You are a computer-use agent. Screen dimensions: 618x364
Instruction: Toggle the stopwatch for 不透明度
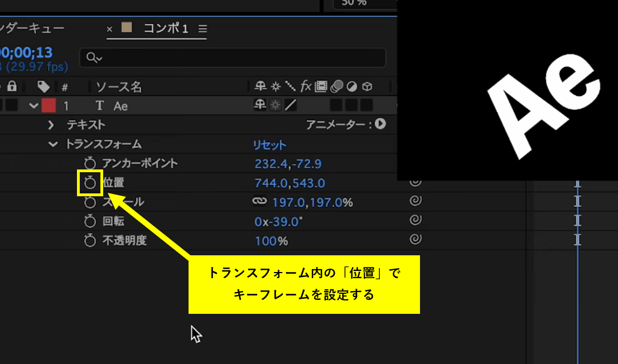point(90,241)
